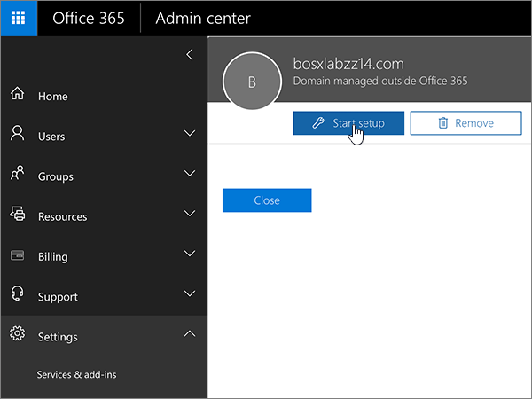Open Services & add-ins settings page
This screenshot has height=399, width=532.
click(x=76, y=375)
